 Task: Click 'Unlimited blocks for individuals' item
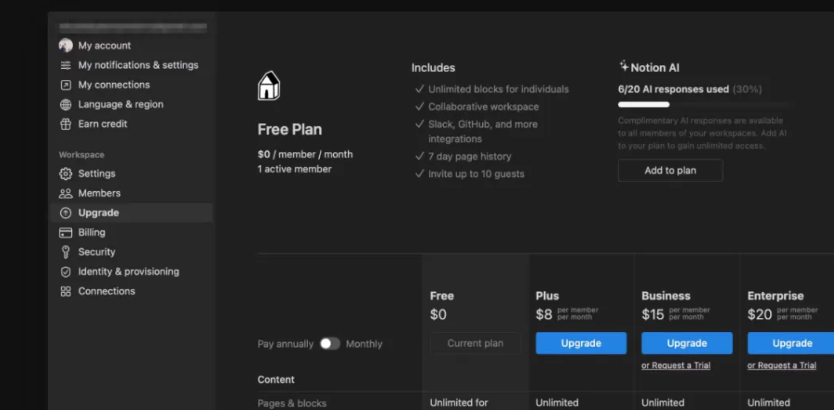498,89
